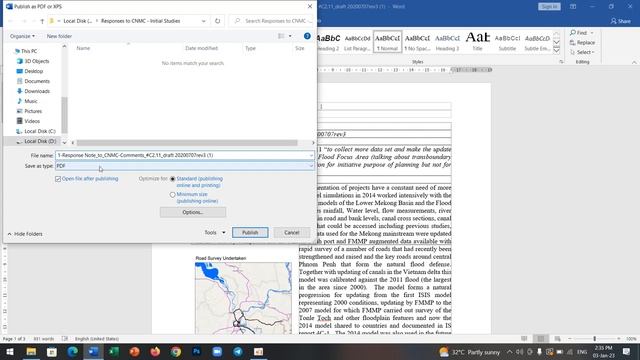Select Desktop folder in navigation pane

click(33, 71)
